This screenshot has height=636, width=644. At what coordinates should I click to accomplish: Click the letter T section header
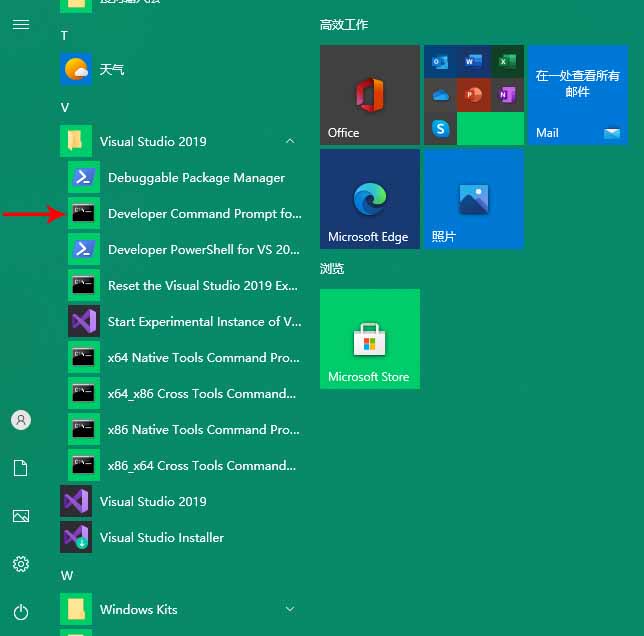tap(64, 36)
